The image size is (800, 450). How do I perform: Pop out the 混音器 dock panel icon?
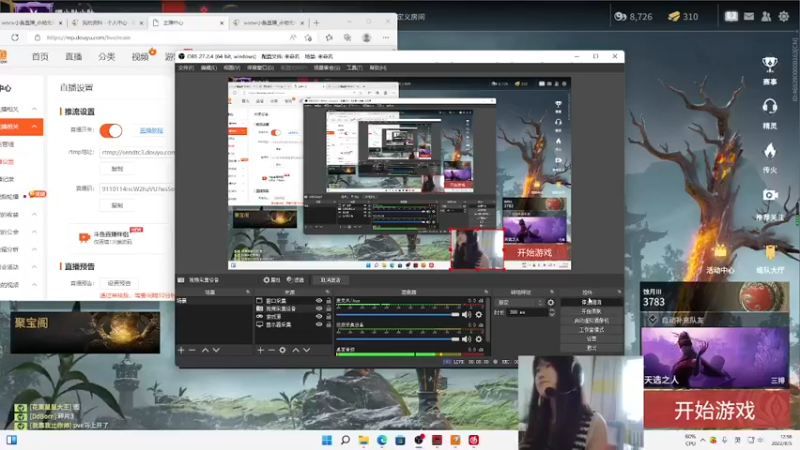[486, 292]
